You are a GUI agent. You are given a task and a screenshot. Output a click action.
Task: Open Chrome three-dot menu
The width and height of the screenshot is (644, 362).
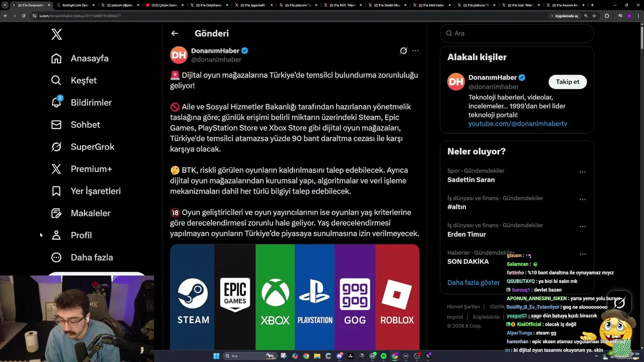click(x=638, y=16)
